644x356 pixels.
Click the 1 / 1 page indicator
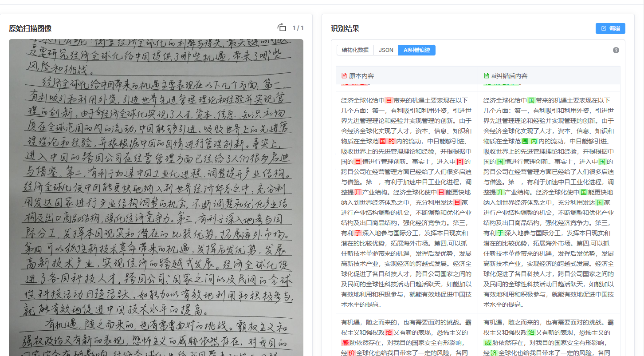298,28
